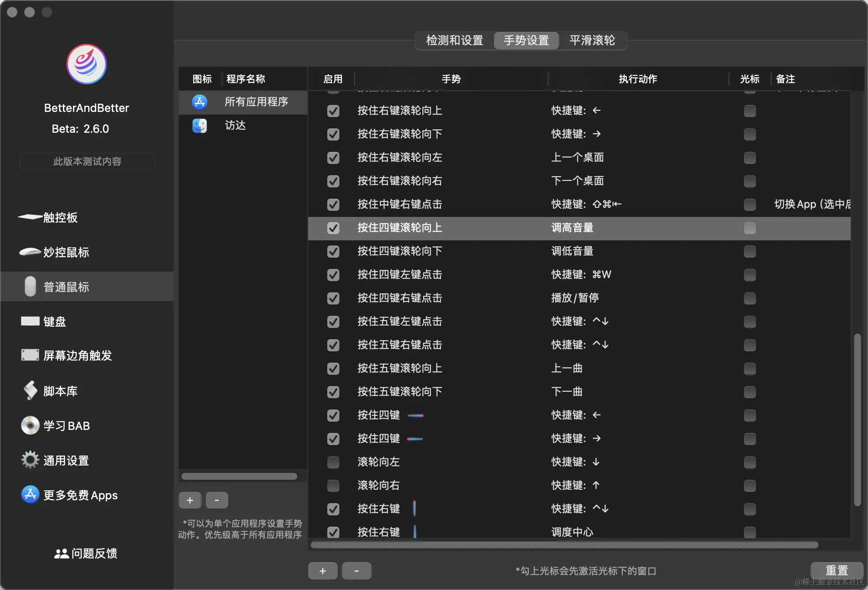Click the 更多免费 Apps store icon
The image size is (868, 590).
[30, 495]
